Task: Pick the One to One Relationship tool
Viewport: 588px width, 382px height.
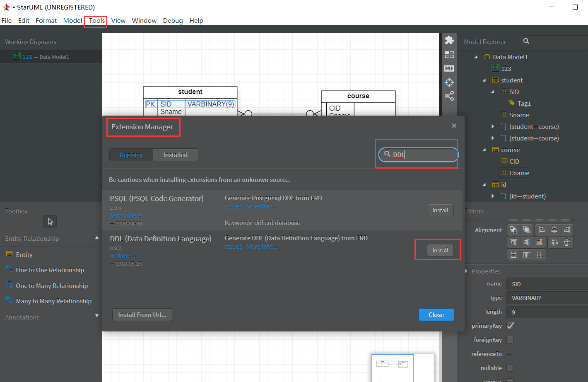Action: tap(50, 270)
